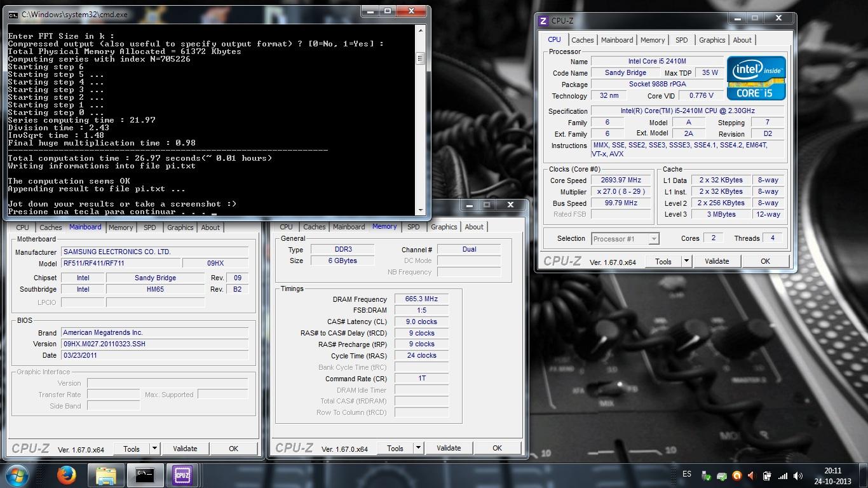Open the power plug battery tray icon
The image size is (868, 488).
(x=767, y=475)
